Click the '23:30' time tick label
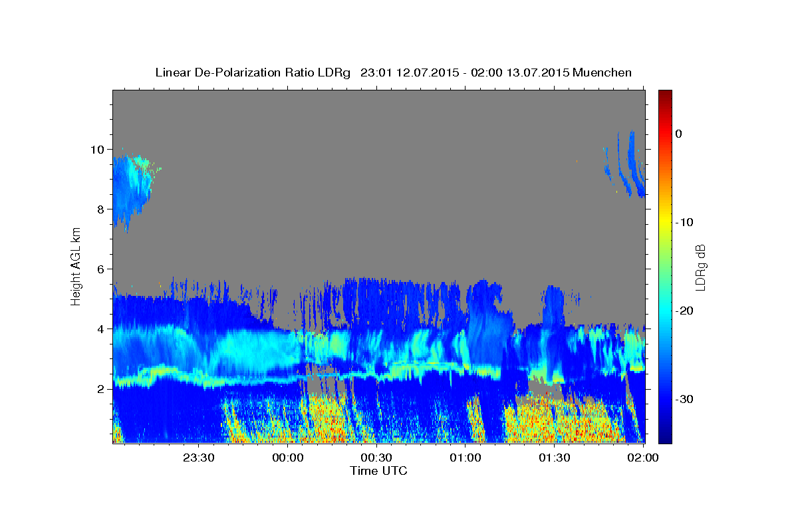The height and width of the screenshot is (532, 798). click(199, 458)
